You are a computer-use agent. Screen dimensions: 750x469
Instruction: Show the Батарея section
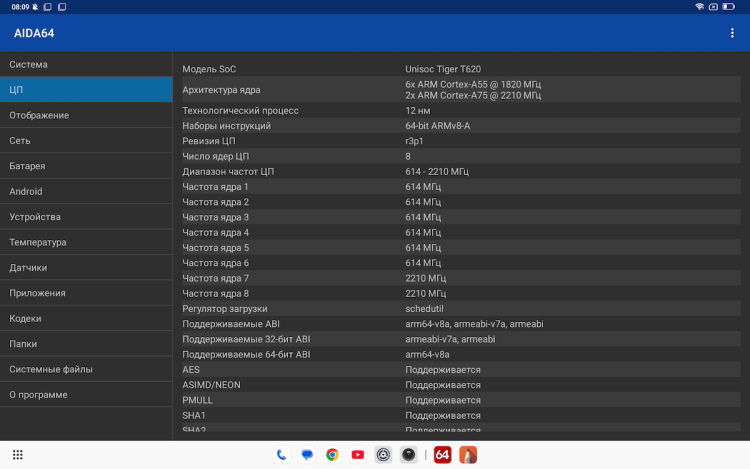[86, 165]
